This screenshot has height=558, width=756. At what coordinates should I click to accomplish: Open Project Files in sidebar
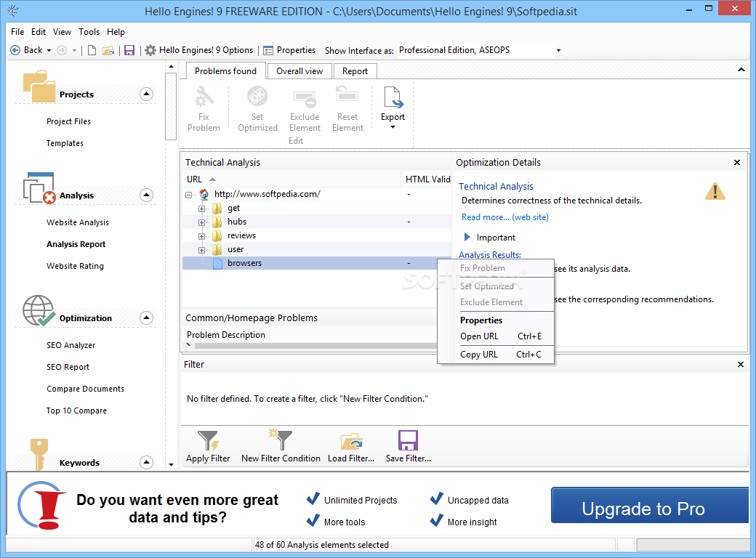(68, 121)
